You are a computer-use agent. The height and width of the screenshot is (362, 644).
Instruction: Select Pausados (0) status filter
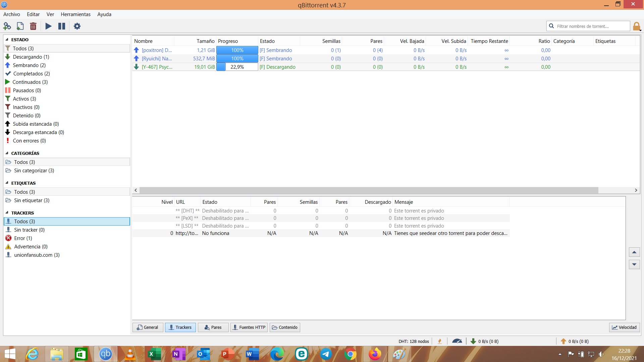pos(27,90)
